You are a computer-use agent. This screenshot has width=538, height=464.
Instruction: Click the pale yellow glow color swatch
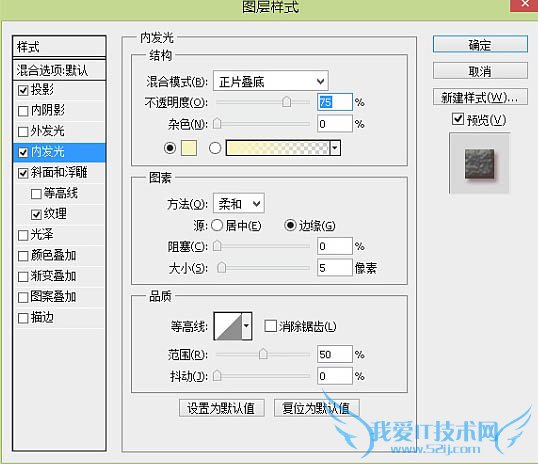[189, 148]
